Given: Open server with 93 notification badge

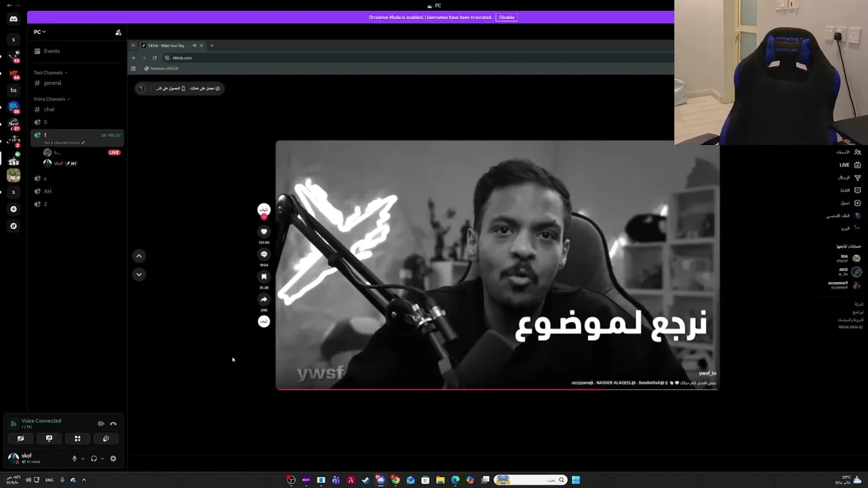Looking at the screenshot, I should pyautogui.click(x=13, y=56).
